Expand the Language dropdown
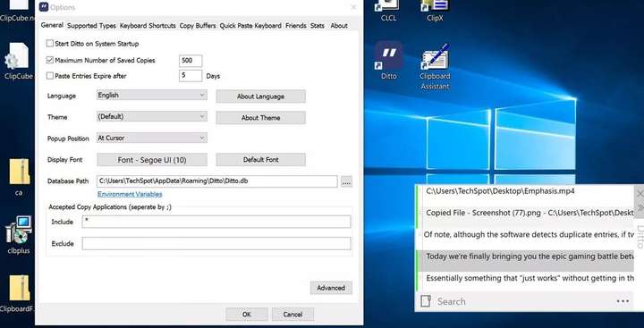 151,96
